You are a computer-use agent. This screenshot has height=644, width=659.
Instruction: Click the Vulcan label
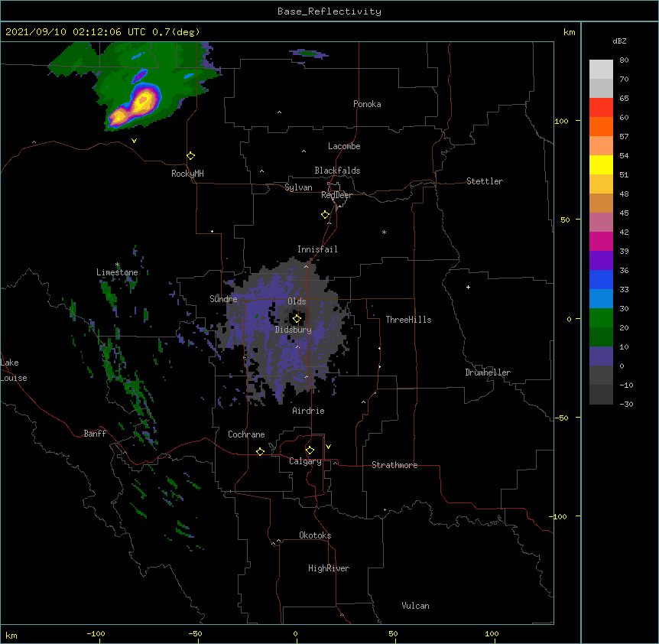point(415,606)
